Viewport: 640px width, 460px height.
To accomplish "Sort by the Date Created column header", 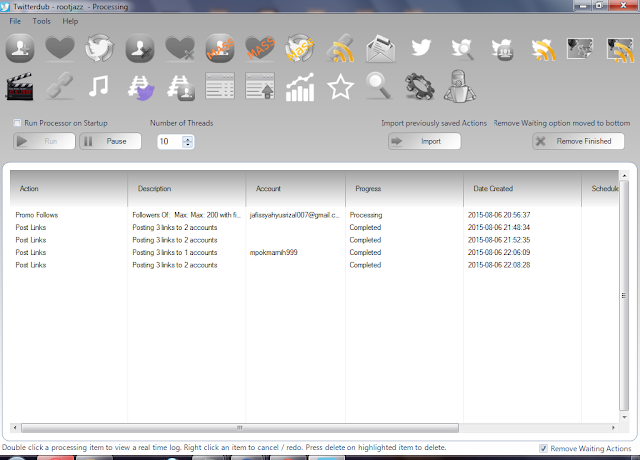I will tap(522, 189).
